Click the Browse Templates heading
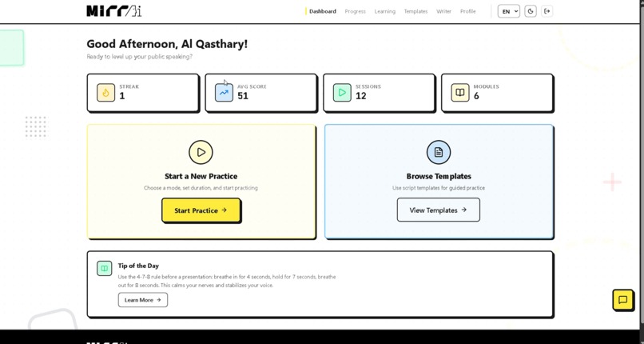This screenshot has width=644, height=344. [x=439, y=176]
